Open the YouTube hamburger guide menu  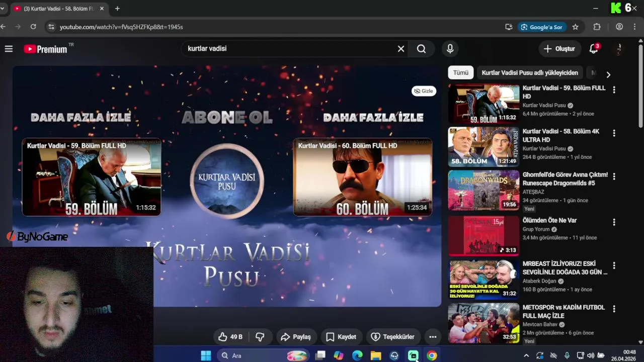[x=9, y=49]
